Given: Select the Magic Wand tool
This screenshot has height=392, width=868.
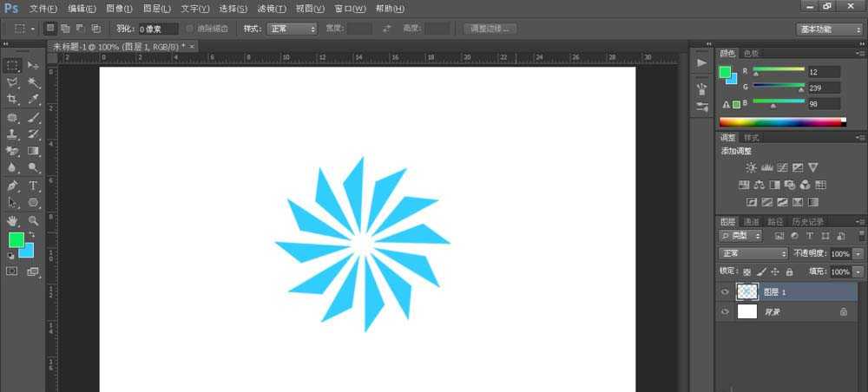Looking at the screenshot, I should pyautogui.click(x=33, y=83).
